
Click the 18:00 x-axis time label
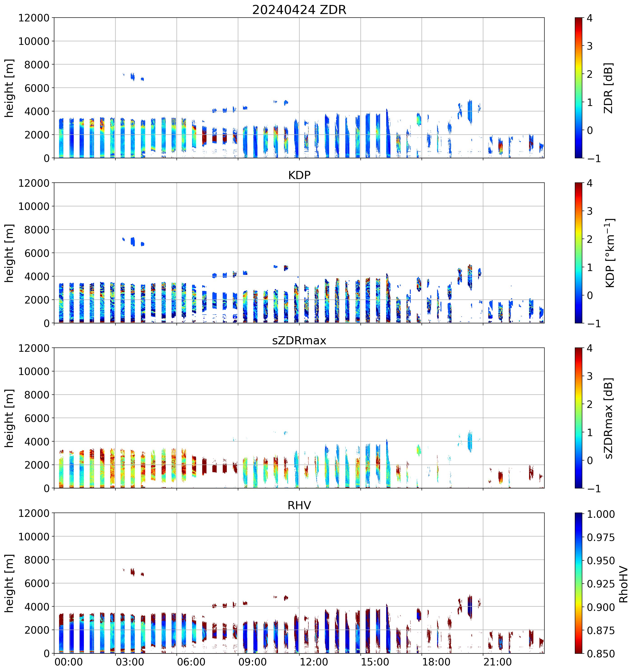(436, 662)
